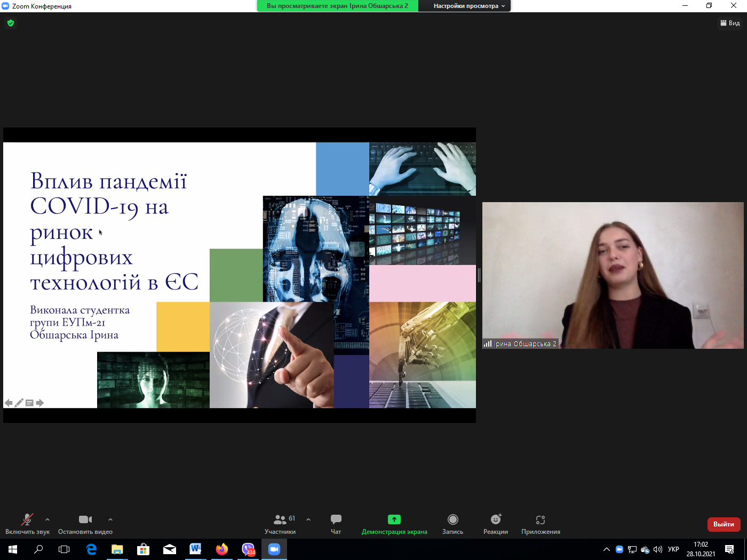Open Windows search from taskbar
The height and width of the screenshot is (560, 747).
38,549
